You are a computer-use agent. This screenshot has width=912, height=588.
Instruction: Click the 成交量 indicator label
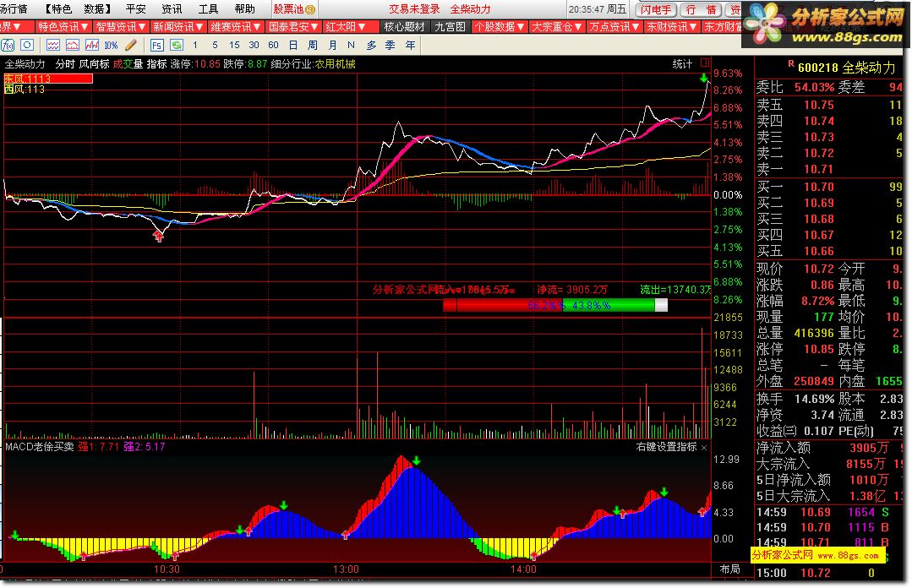tap(128, 64)
